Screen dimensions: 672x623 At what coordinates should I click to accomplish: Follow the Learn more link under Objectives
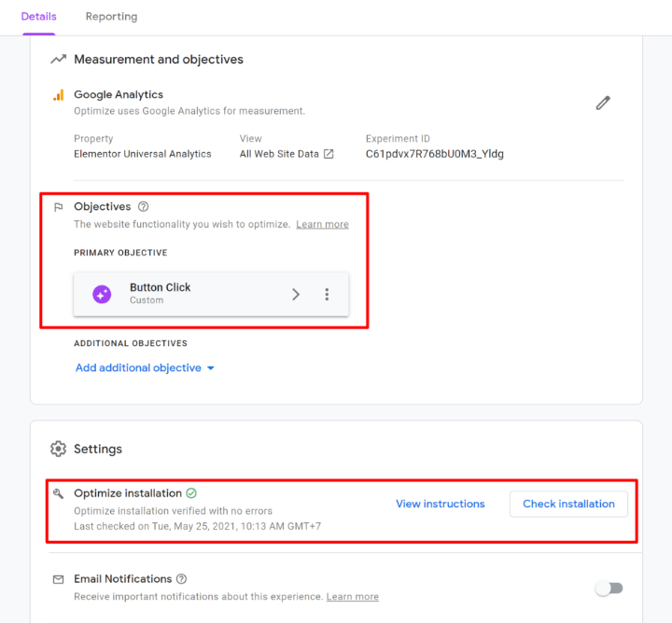point(322,225)
